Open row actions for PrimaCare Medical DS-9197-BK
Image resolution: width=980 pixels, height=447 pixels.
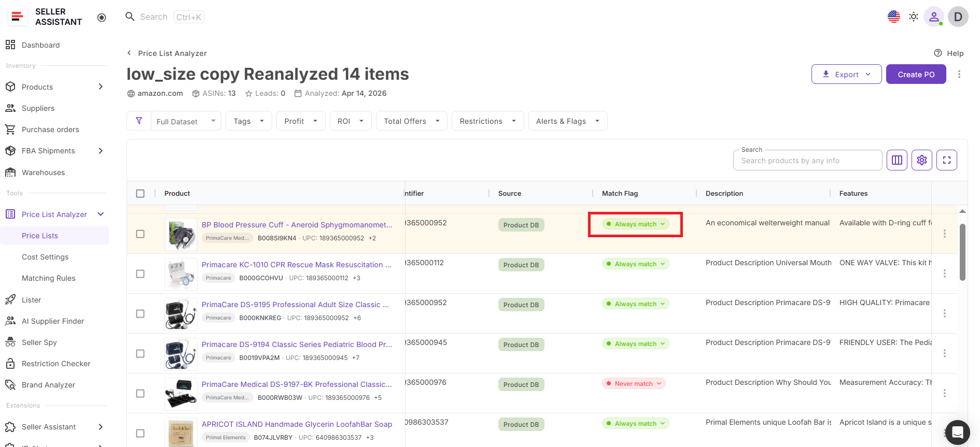[945, 393]
